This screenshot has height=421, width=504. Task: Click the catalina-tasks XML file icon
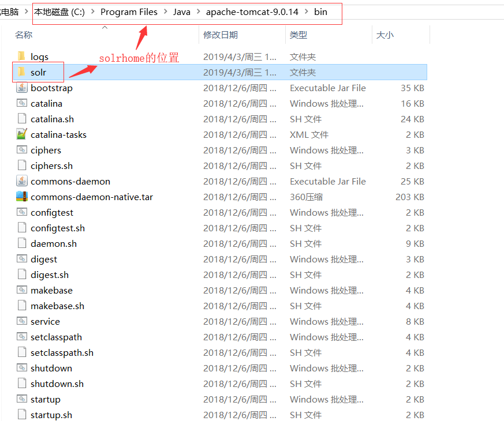(21, 134)
